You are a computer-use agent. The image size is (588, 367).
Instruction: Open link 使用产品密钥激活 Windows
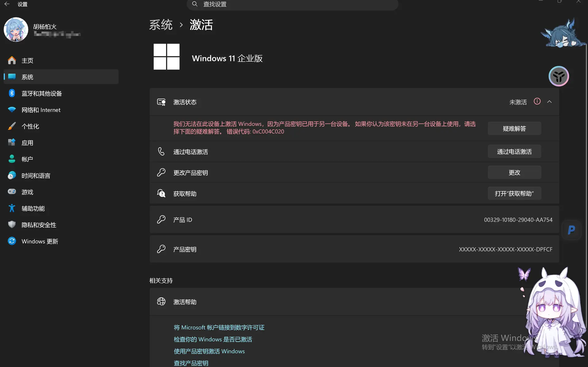209,351
